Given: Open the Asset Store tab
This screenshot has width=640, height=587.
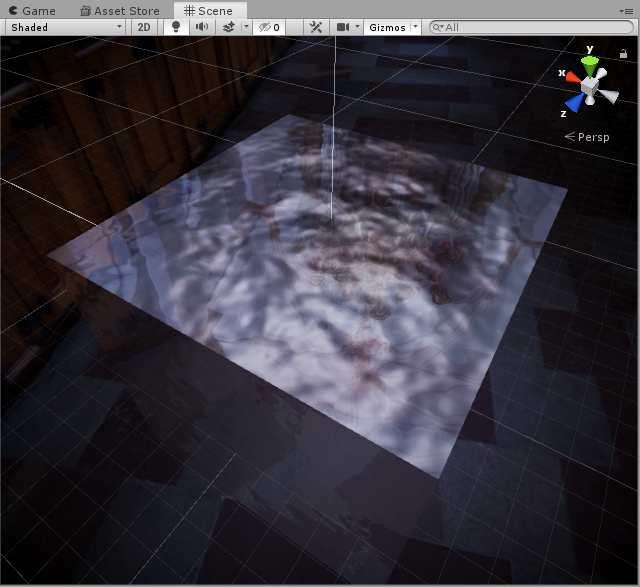Looking at the screenshot, I should click(120, 11).
